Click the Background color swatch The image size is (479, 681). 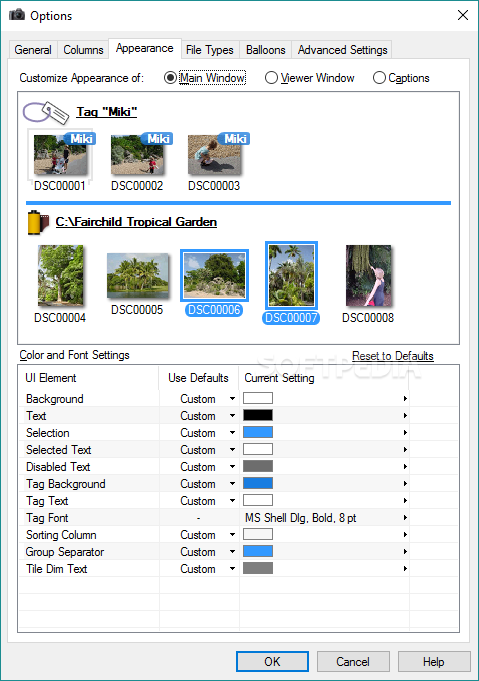tap(258, 398)
